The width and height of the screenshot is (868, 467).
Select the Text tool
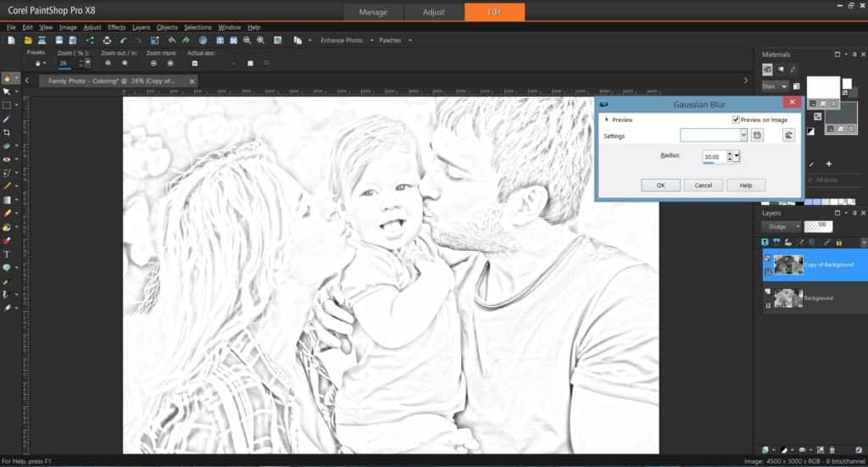coord(7,253)
